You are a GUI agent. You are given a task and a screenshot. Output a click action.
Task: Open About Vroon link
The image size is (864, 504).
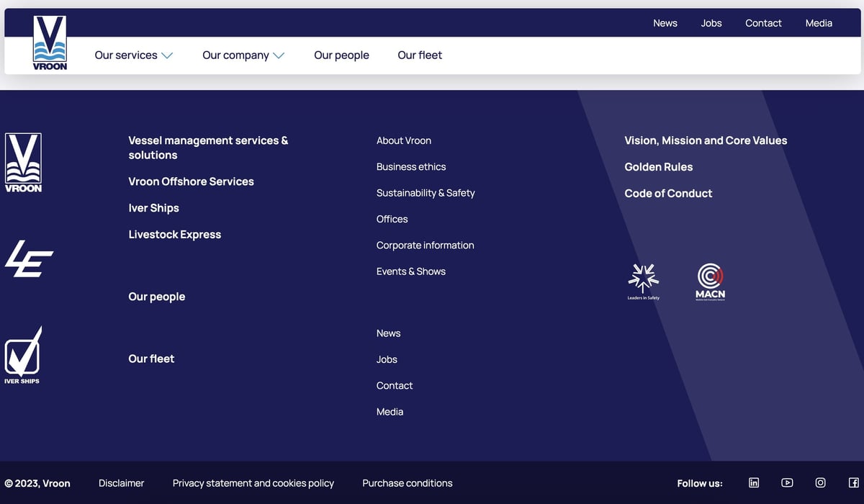click(404, 140)
